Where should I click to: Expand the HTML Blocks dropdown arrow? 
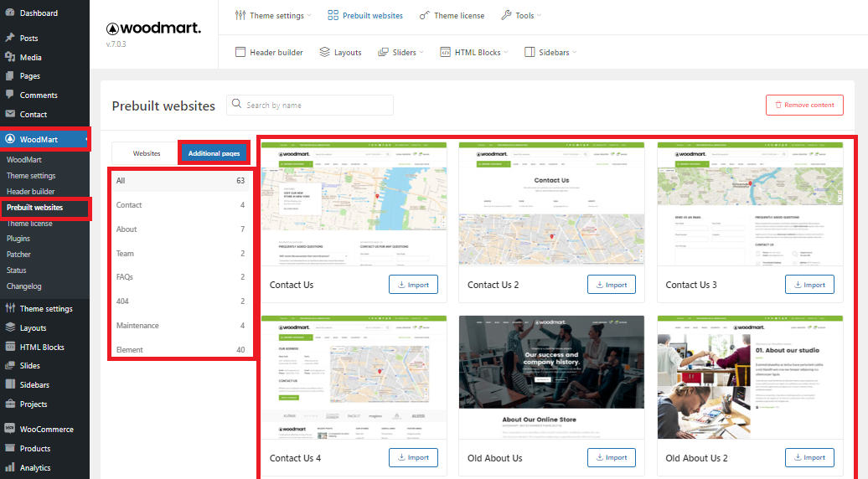tap(506, 52)
